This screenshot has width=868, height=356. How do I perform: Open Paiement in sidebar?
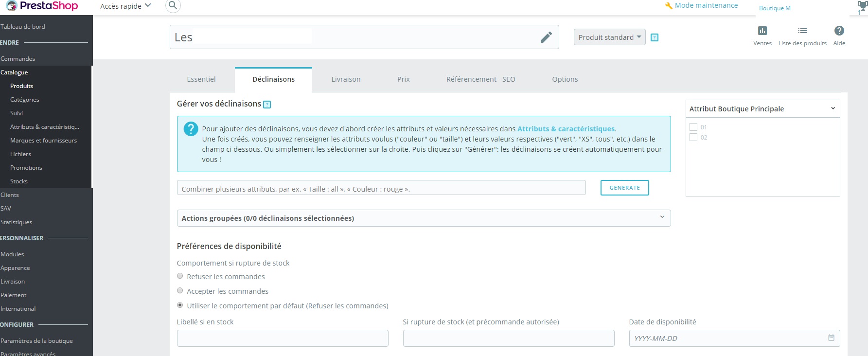[14, 295]
